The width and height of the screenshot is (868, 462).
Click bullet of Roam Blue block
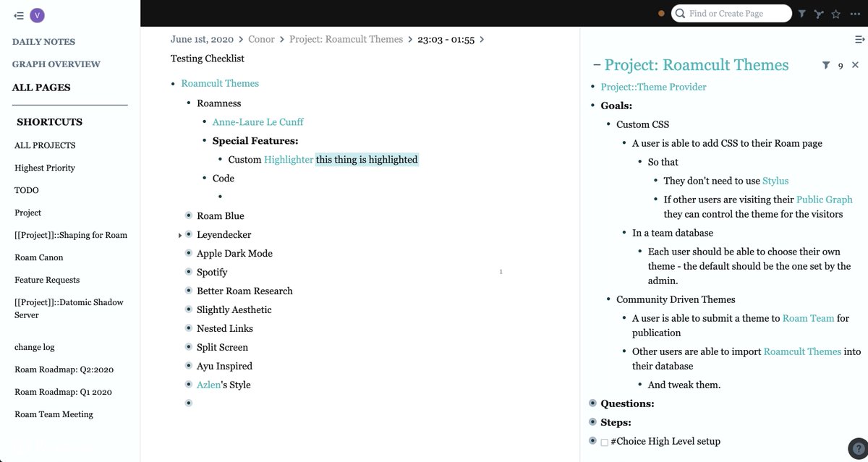pyautogui.click(x=188, y=216)
